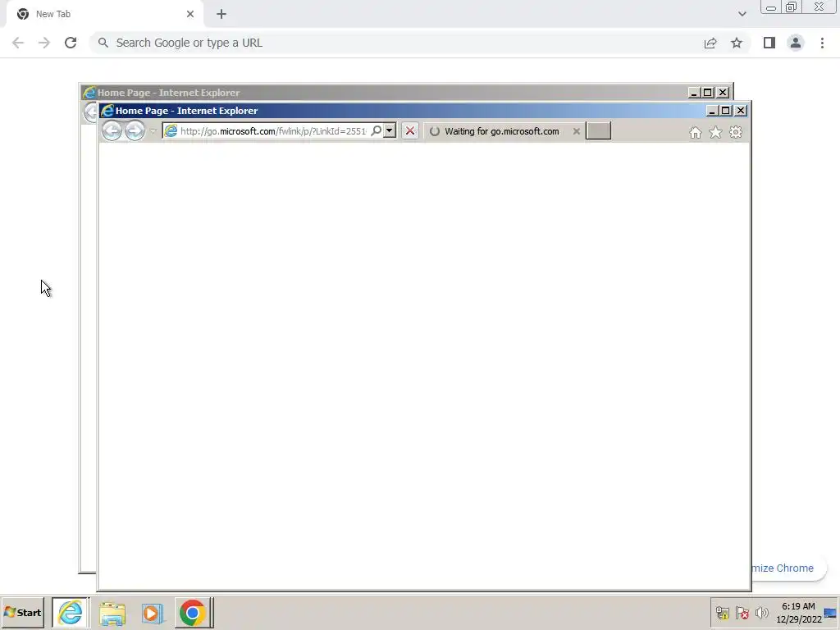Reload the Chrome page
The height and width of the screenshot is (630, 840).
(71, 43)
